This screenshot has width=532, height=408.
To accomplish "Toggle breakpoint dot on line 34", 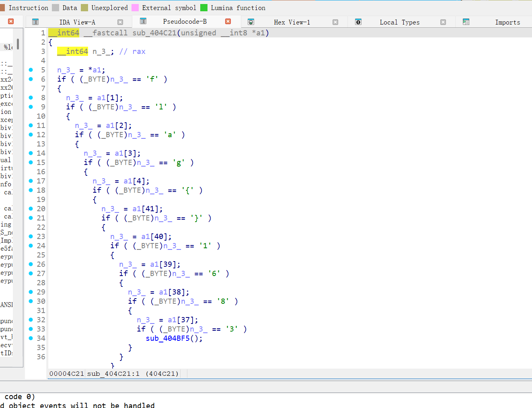I will pos(31,338).
